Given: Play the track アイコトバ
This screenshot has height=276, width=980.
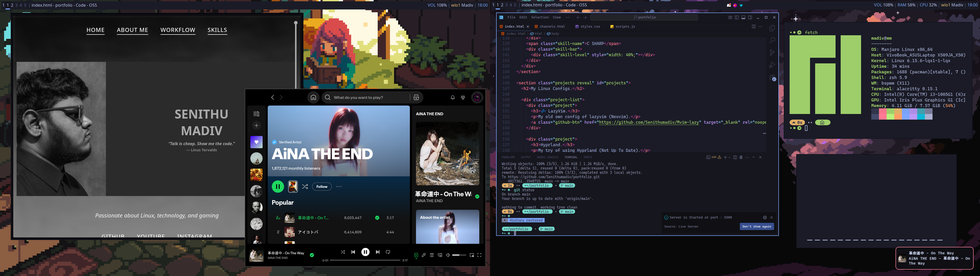Looking at the screenshot, I should [x=308, y=232].
